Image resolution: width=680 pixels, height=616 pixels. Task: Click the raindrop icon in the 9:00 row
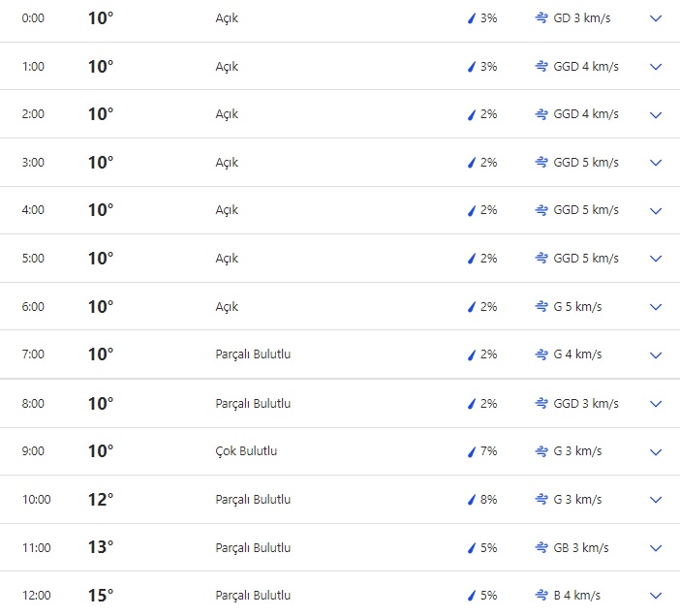pyautogui.click(x=472, y=451)
